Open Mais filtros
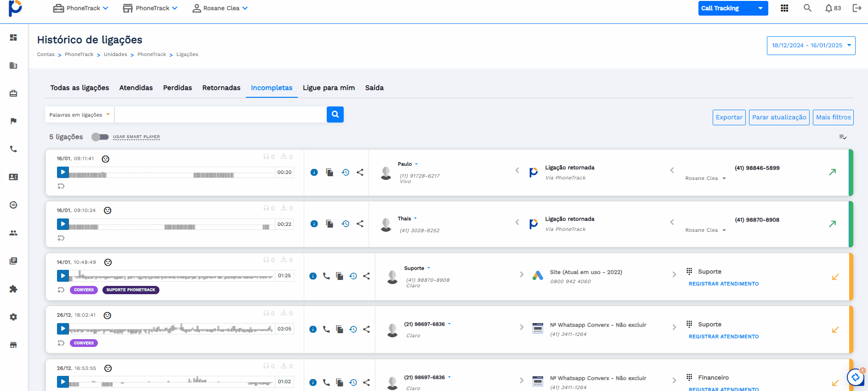This screenshot has width=868, height=391. pyautogui.click(x=834, y=117)
